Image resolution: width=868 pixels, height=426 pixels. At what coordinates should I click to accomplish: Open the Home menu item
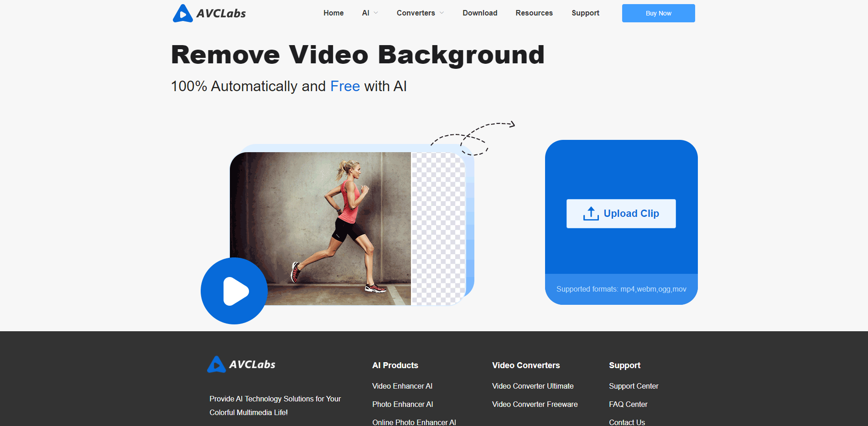point(333,13)
